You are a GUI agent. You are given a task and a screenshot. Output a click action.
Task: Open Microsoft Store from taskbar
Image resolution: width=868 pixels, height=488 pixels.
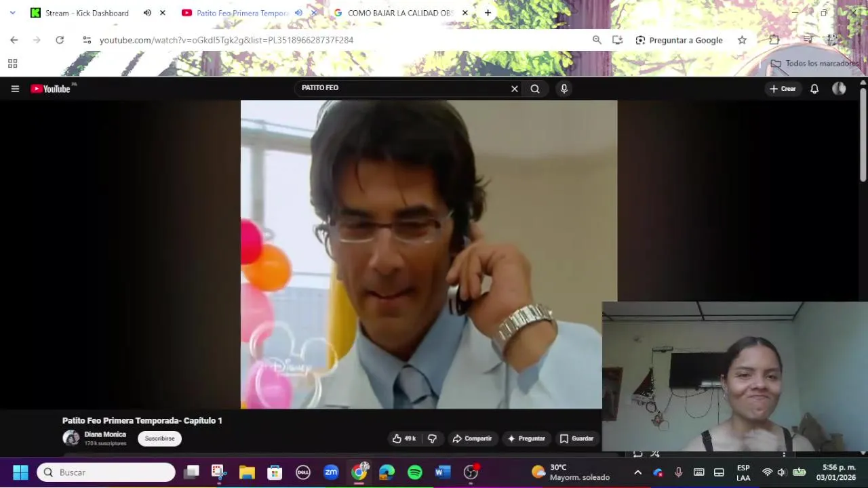click(x=275, y=472)
